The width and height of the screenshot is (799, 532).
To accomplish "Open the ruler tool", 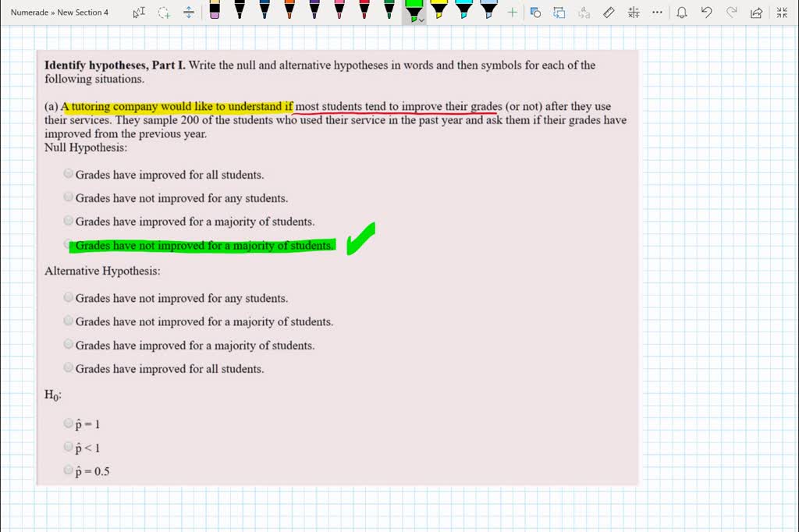I will click(x=608, y=12).
